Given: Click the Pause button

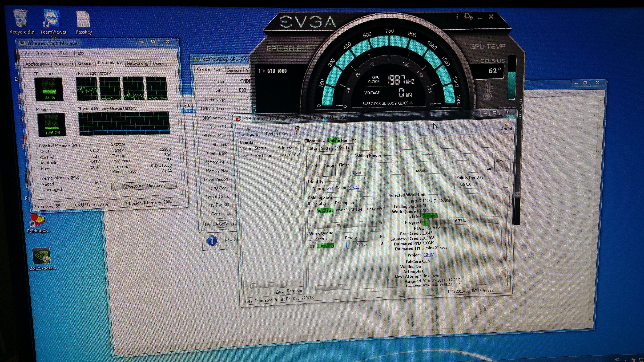Looking at the screenshot, I should coord(329,165).
